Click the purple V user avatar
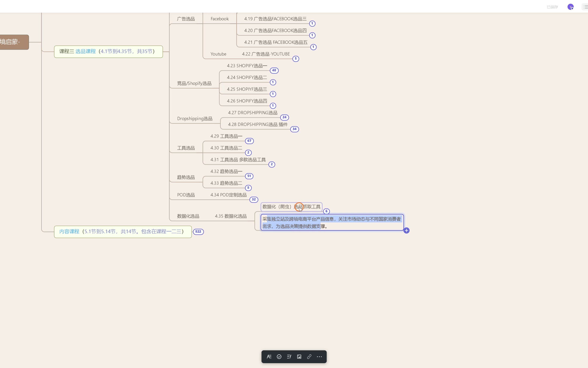The width and height of the screenshot is (588, 368). click(570, 7)
